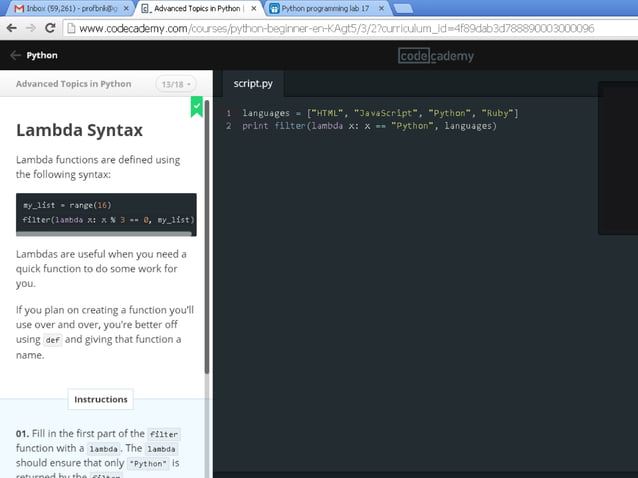This screenshot has height=478, width=638.
Task: Click the green completed checkmark bookmark
Action: pyautogui.click(x=197, y=105)
